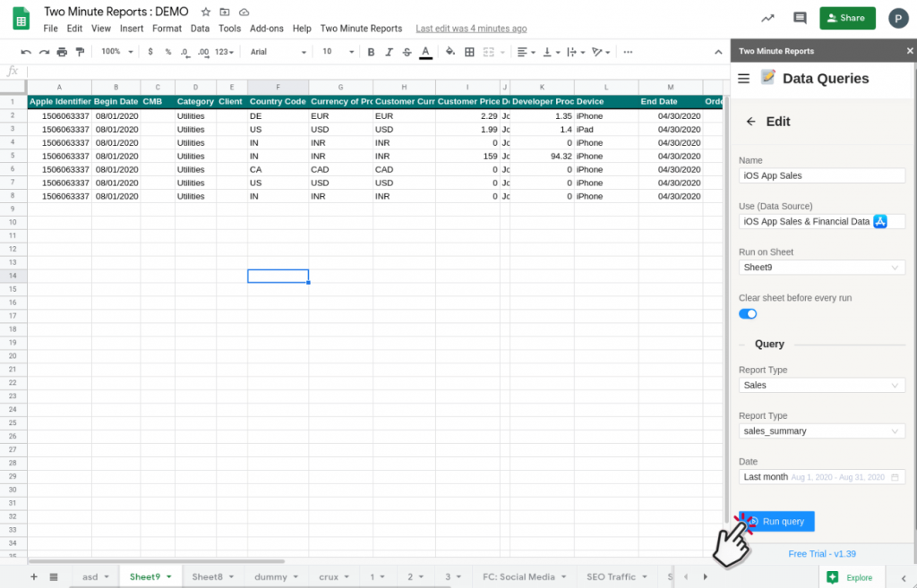
Task: Open the Use (Data Source) field
Action: click(x=822, y=222)
